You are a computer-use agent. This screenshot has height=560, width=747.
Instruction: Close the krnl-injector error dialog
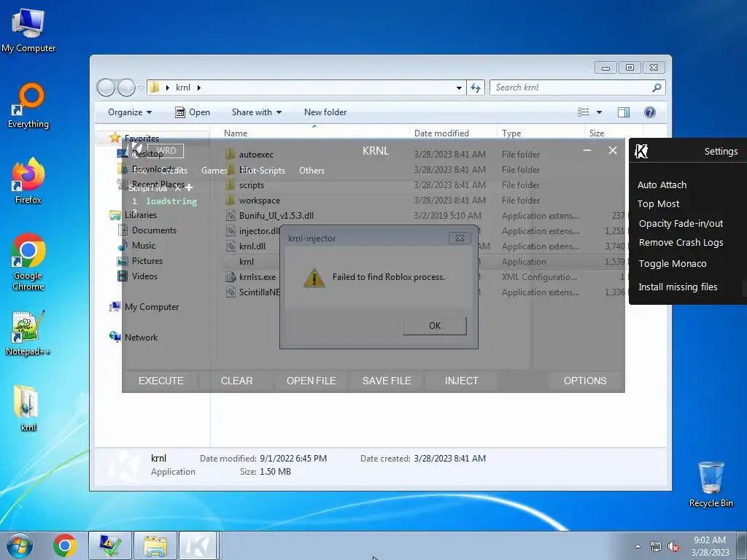(x=460, y=238)
